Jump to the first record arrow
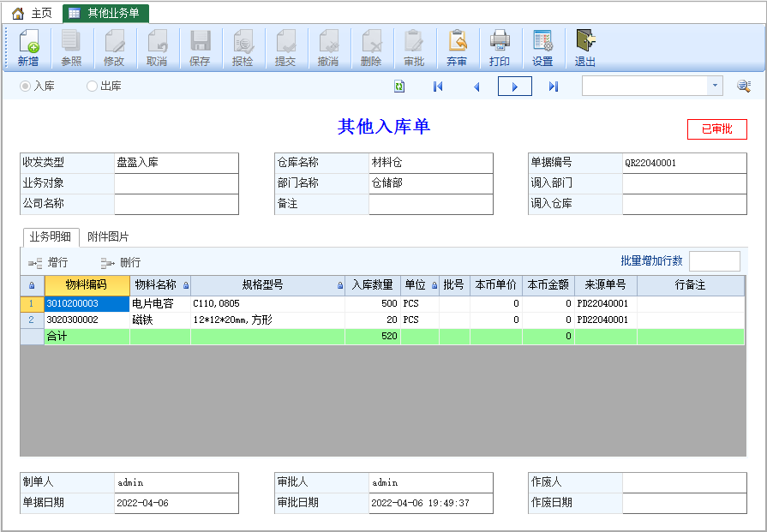 coord(438,87)
